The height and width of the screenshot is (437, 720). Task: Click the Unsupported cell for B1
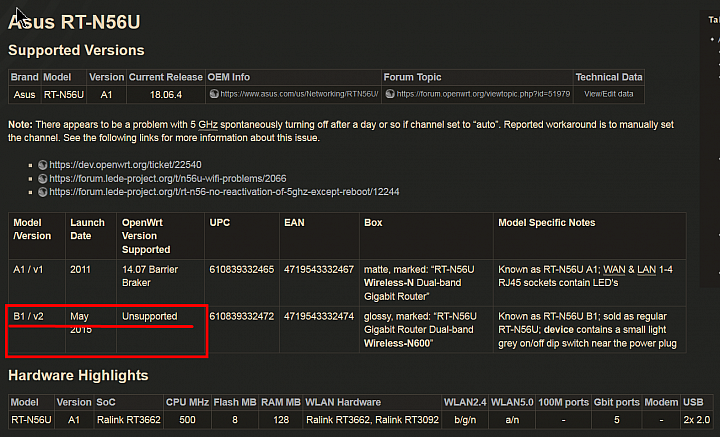click(x=161, y=330)
